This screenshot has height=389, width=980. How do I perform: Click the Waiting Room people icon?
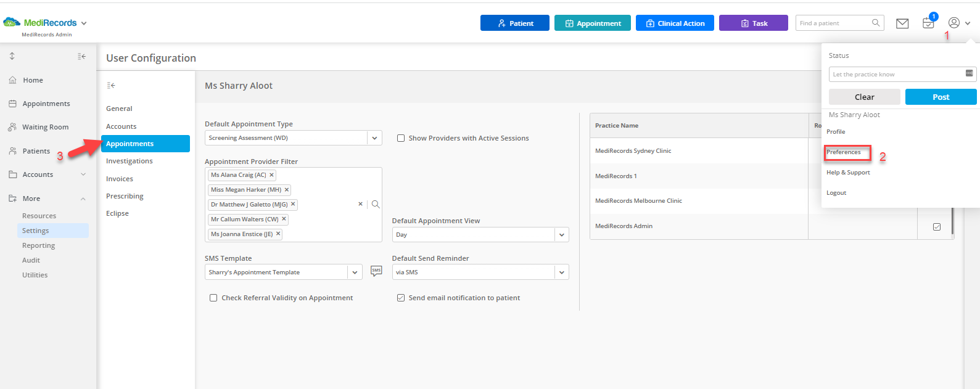click(12, 127)
